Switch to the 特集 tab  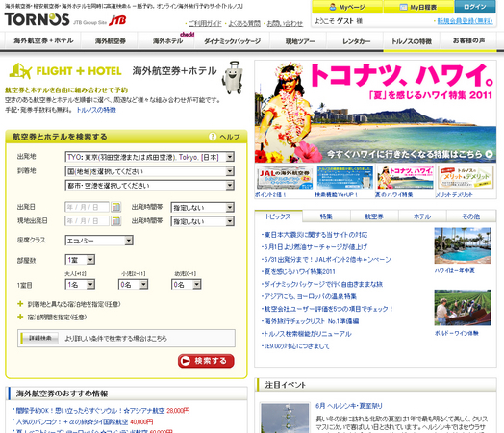click(x=327, y=216)
